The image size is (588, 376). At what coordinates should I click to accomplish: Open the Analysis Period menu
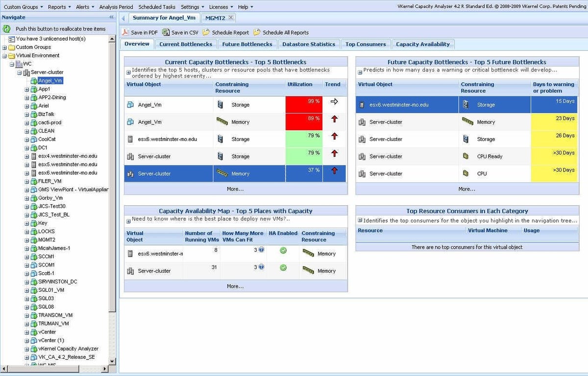(x=116, y=7)
